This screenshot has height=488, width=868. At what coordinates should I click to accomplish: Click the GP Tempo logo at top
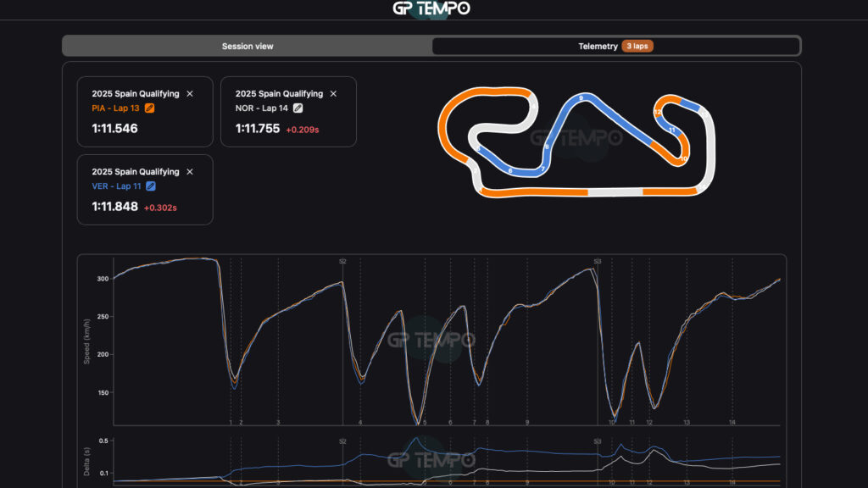point(431,8)
